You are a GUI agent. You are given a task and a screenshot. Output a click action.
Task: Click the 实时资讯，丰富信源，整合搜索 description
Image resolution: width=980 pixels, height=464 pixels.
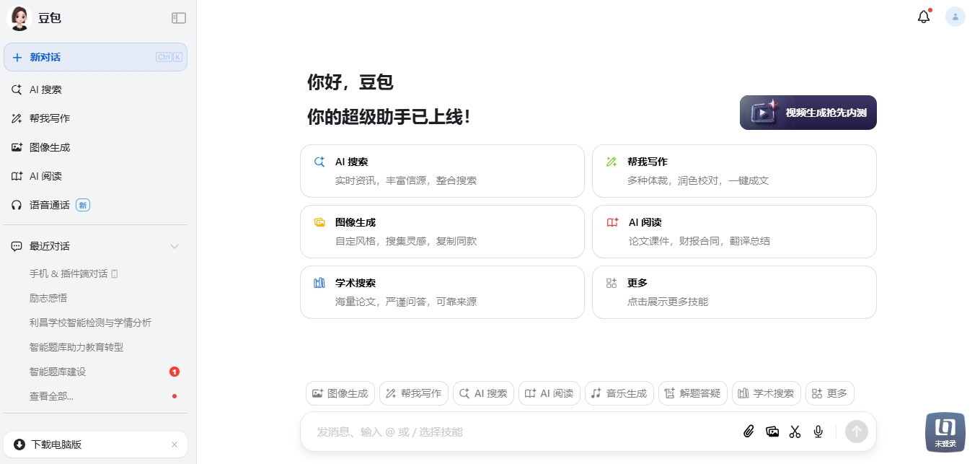[x=406, y=180]
